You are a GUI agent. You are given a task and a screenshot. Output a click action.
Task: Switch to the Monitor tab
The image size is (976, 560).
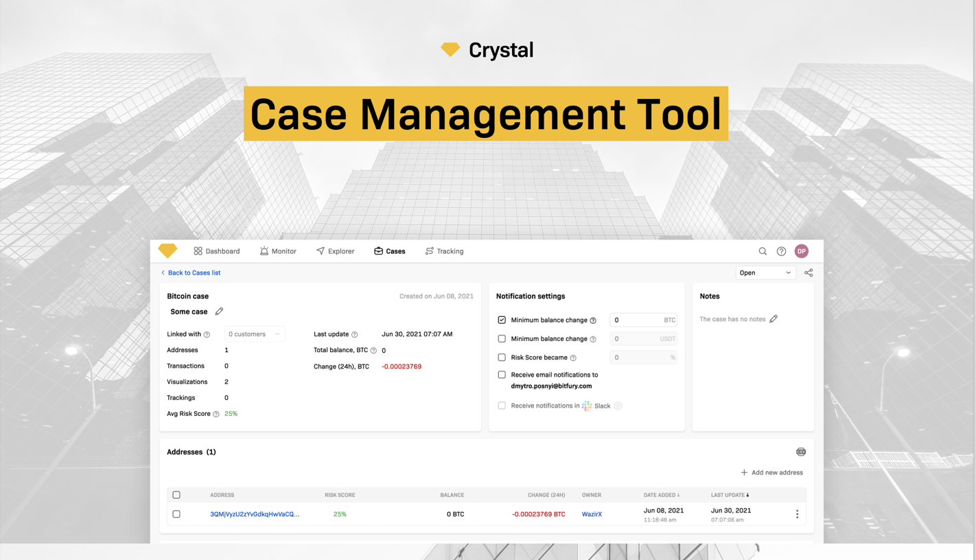coord(278,250)
